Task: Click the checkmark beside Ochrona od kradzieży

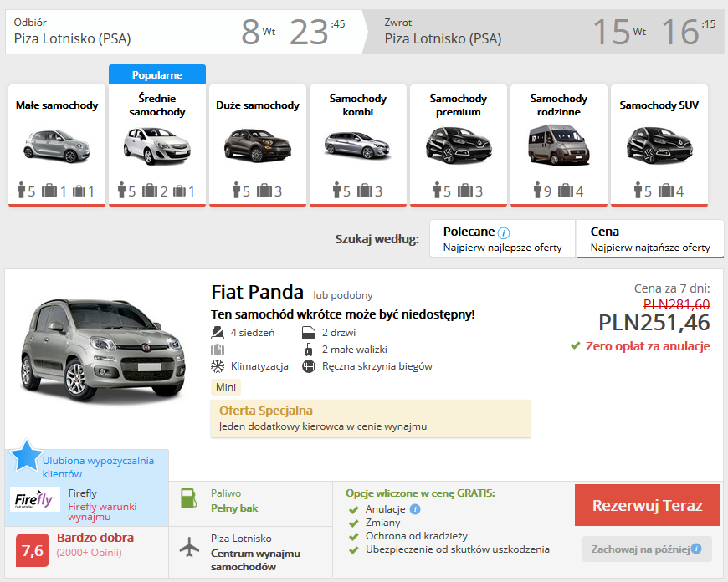Action: (354, 537)
